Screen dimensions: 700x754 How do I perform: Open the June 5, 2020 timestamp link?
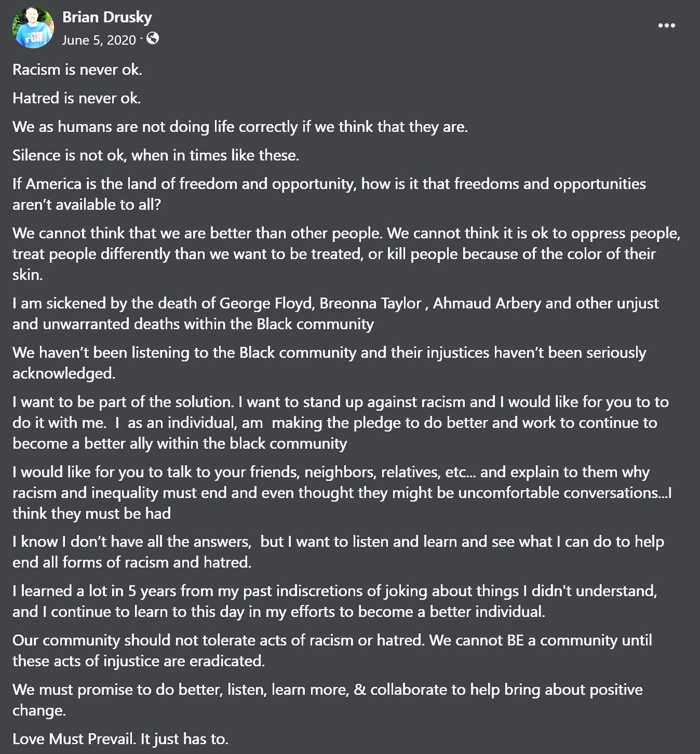pyautogui.click(x=99, y=40)
